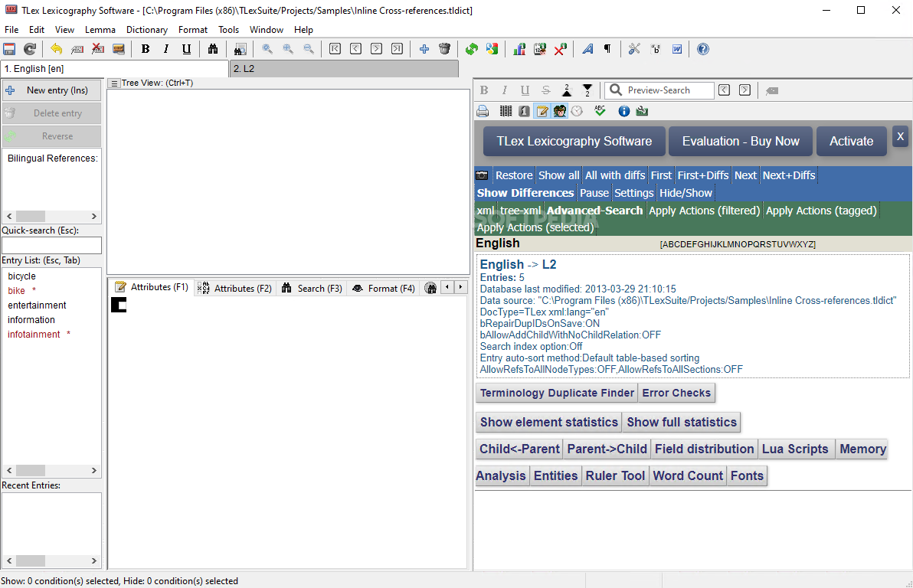Open the Lemma menu

(100, 30)
